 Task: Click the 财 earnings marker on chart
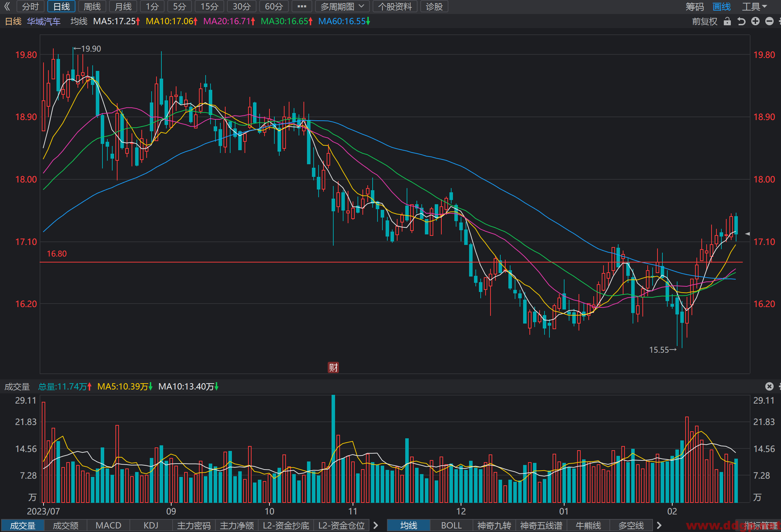click(x=333, y=367)
